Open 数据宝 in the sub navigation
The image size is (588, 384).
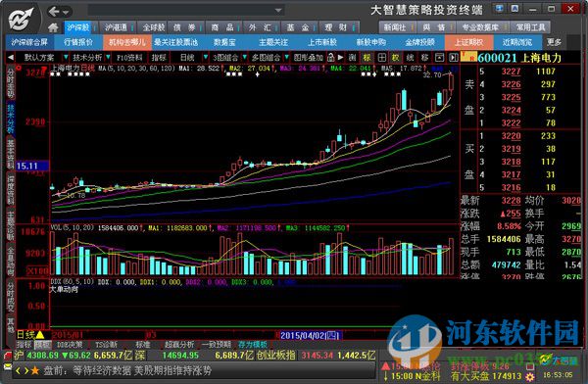(x=224, y=42)
